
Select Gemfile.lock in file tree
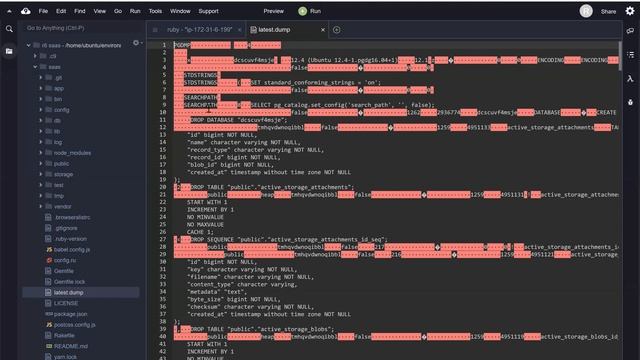pyautogui.click(x=69, y=282)
